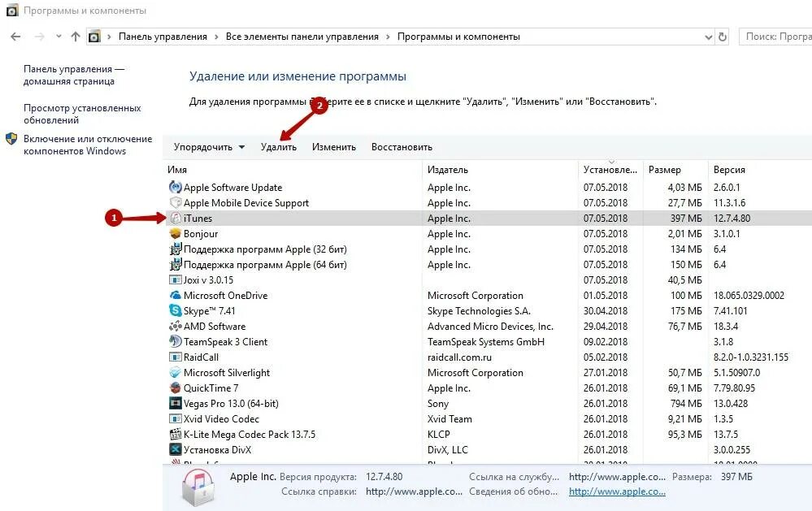Viewport: 812px width, 511px height.
Task: Click the iTunes program icon
Action: click(x=176, y=219)
